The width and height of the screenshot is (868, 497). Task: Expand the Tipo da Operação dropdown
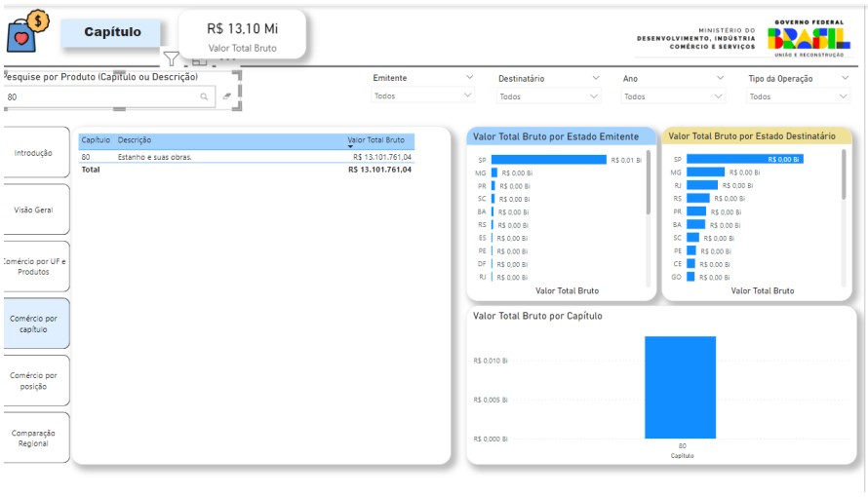pyautogui.click(x=799, y=96)
